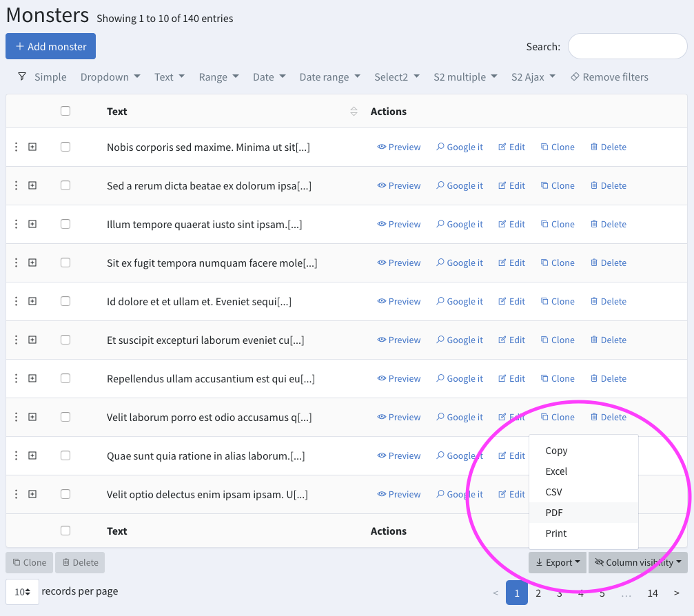Open the three-dot menu for the Illum tempore row
The image size is (694, 616).
click(x=17, y=224)
